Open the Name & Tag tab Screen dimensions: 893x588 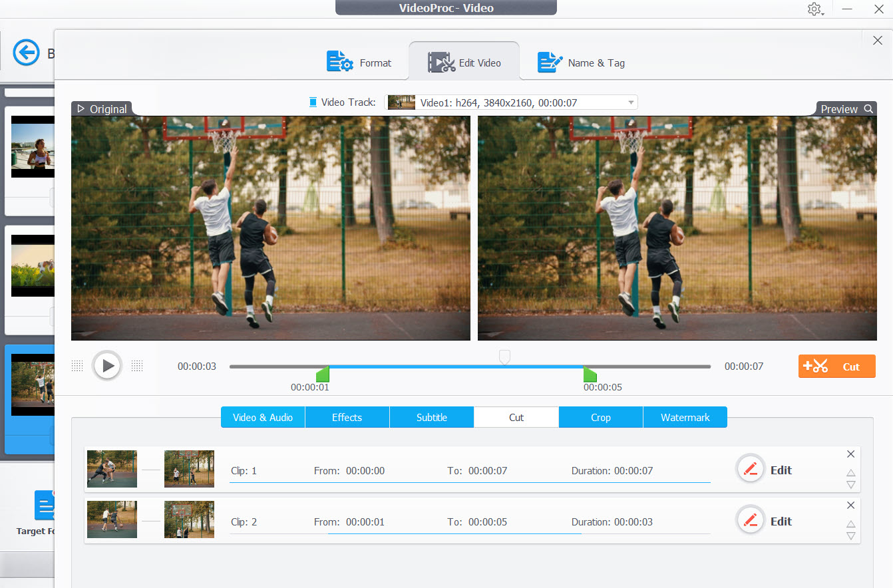[581, 63]
